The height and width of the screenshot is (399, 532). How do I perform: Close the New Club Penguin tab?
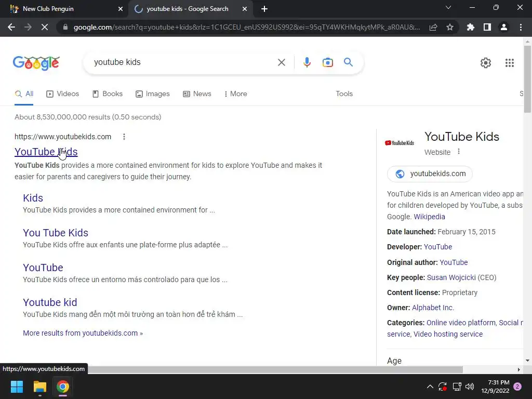[121, 9]
